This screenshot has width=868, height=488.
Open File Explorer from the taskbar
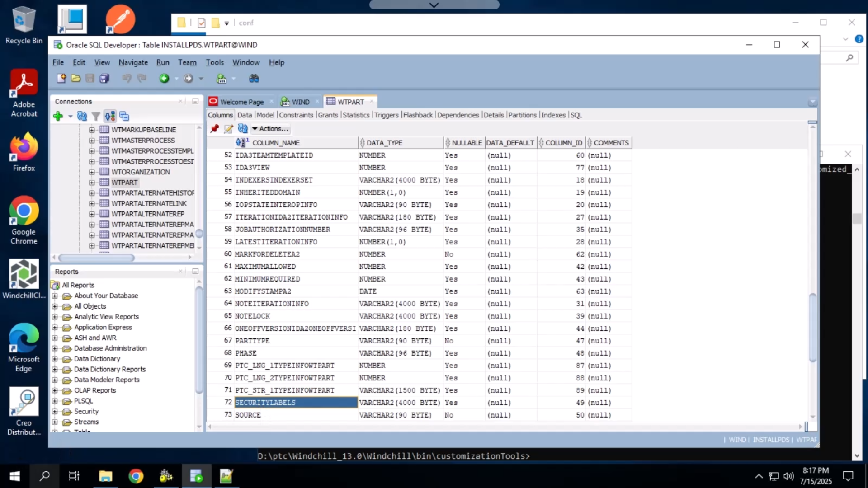point(105,476)
